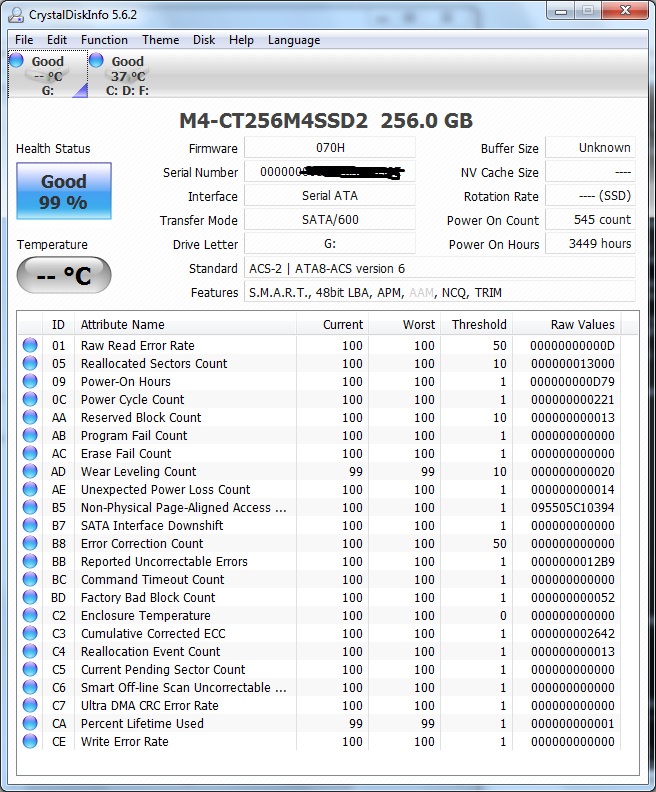Click the status orb for Reallocated Sectors Count
Screen dimensions: 656x792
point(30,363)
